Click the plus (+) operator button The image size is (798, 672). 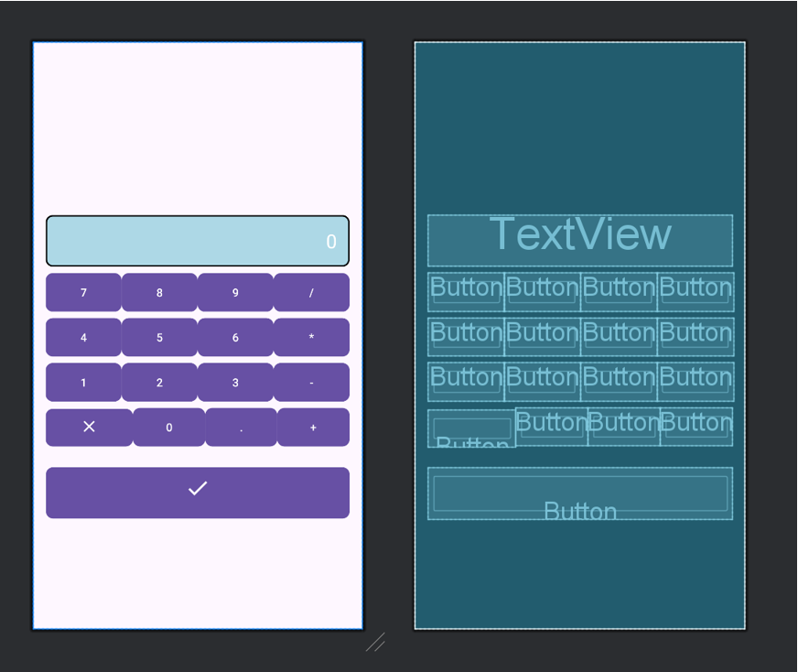[313, 428]
